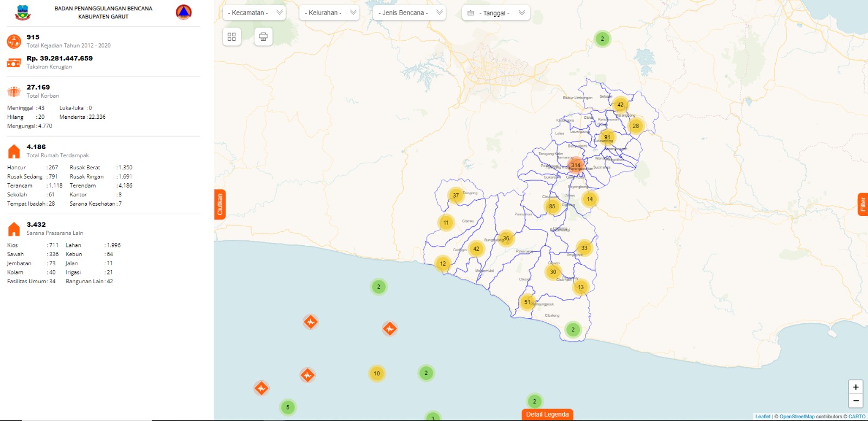Viewport: 868px width, 421px height.
Task: Open the Kelurahan dropdown
Action: pos(329,12)
